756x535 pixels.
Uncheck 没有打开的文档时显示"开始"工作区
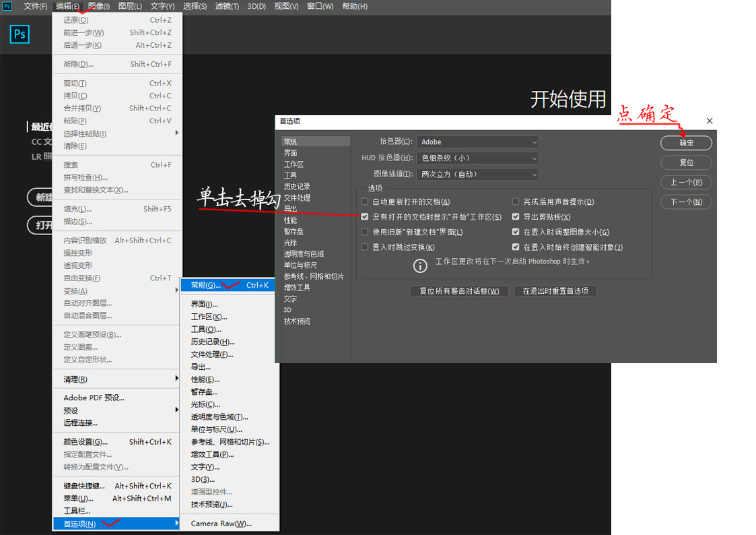click(364, 216)
